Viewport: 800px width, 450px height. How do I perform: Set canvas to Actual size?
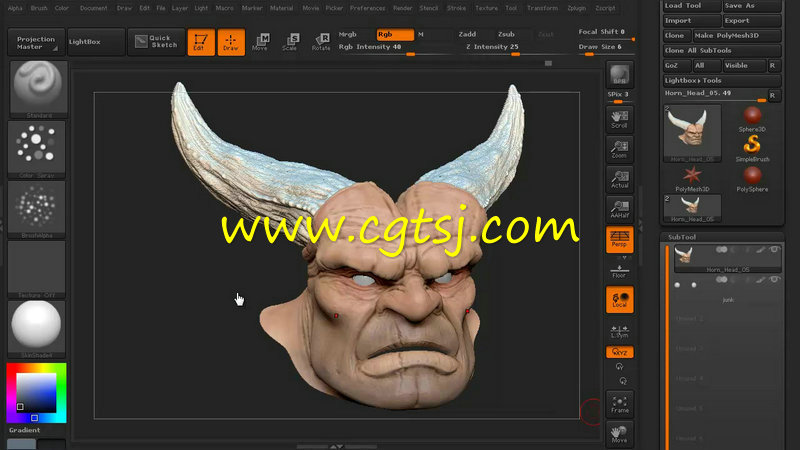tap(620, 179)
